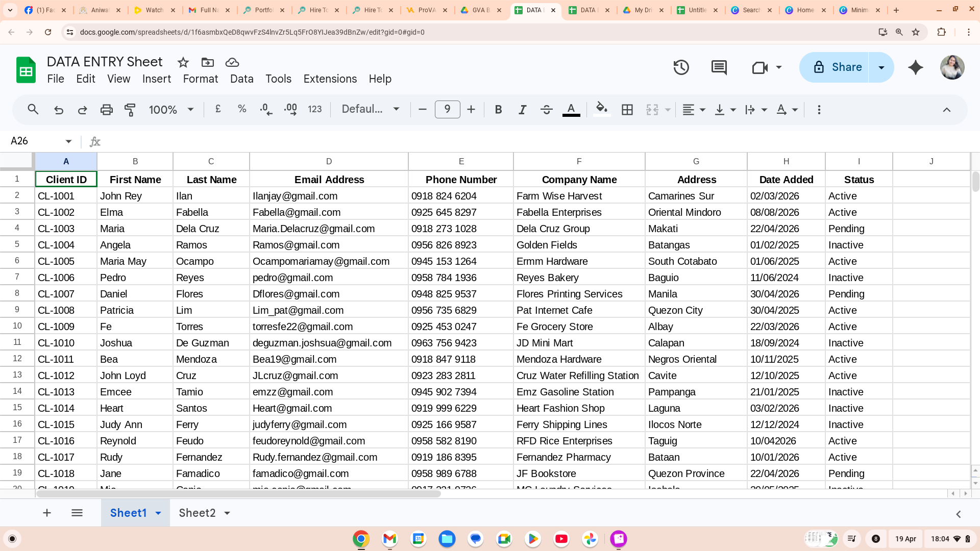
Task: Toggle italic formatting
Action: point(522,110)
